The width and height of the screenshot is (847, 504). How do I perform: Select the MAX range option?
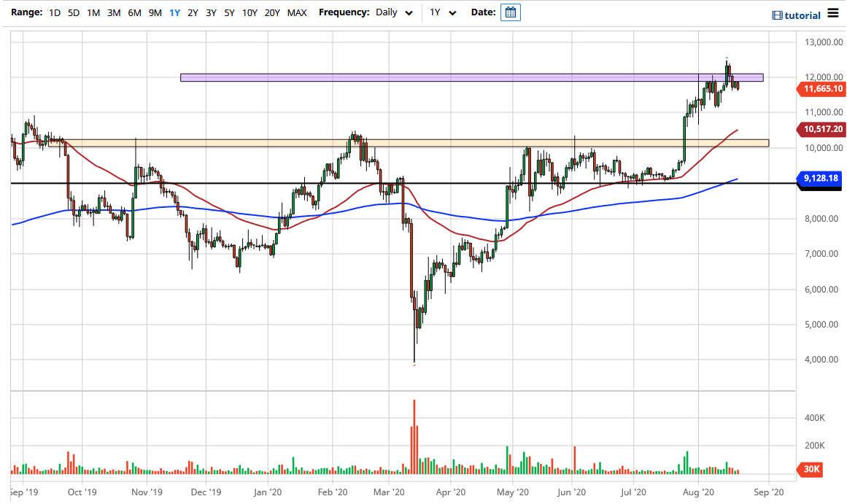[296, 12]
